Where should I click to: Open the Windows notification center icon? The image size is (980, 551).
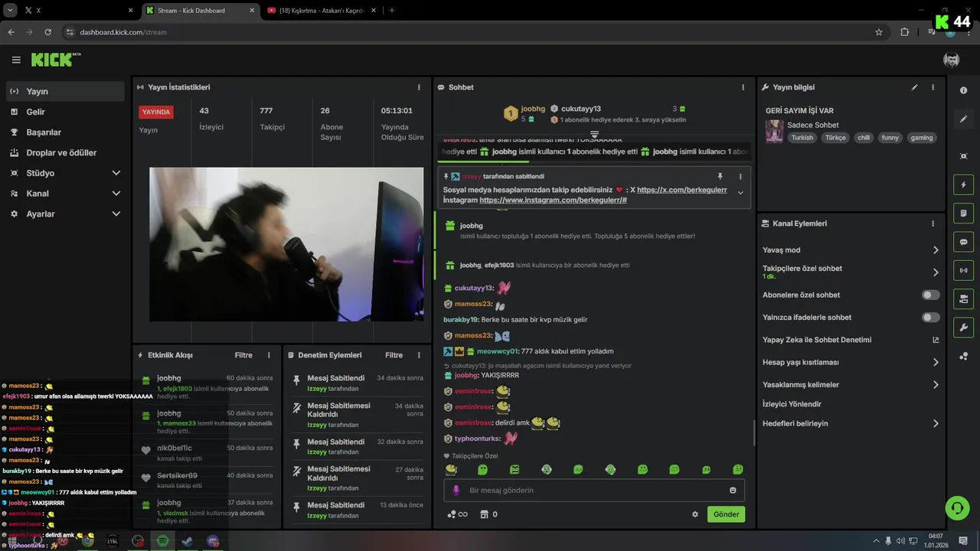963,541
